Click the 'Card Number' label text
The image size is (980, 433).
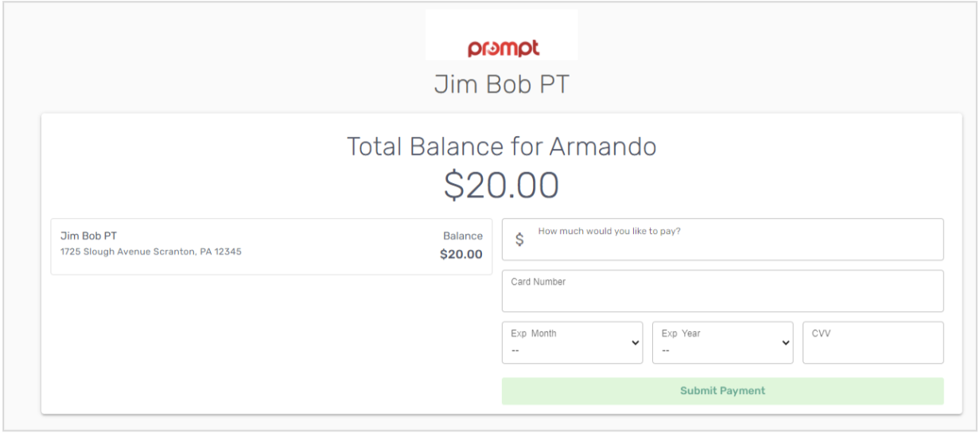click(x=539, y=282)
